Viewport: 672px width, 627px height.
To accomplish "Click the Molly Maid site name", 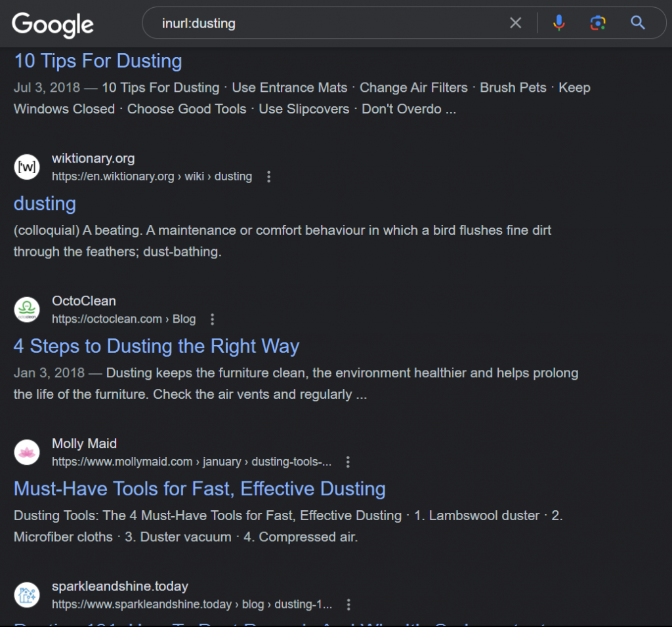I will pyautogui.click(x=85, y=444).
